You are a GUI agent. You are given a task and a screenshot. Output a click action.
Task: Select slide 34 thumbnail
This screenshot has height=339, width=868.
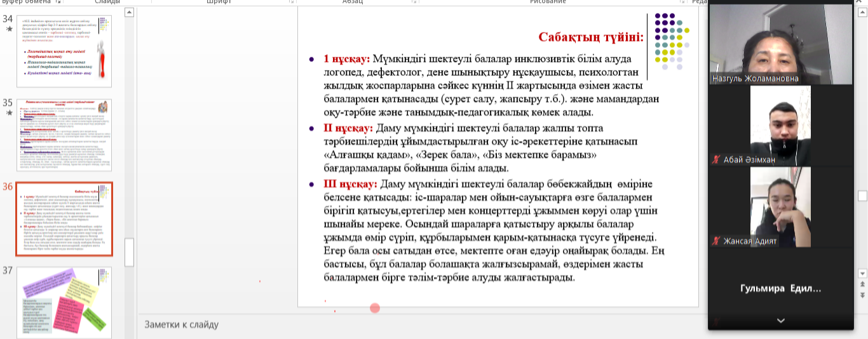point(64,51)
